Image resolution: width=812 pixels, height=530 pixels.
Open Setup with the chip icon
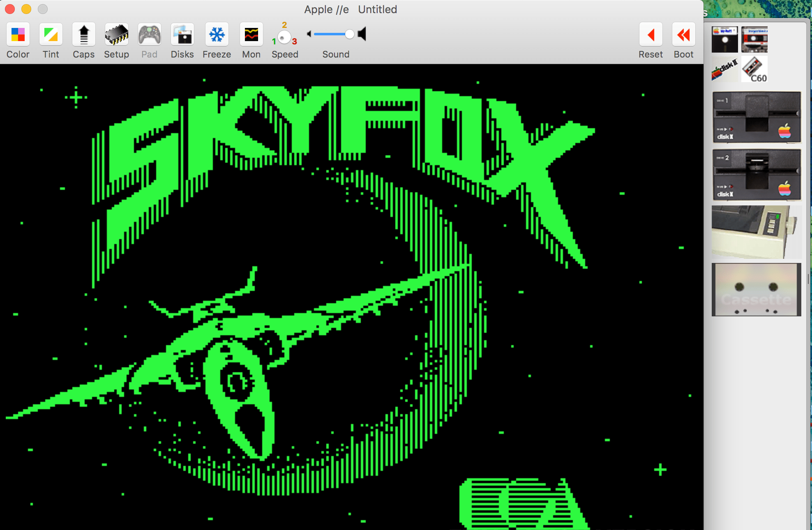tap(116, 35)
